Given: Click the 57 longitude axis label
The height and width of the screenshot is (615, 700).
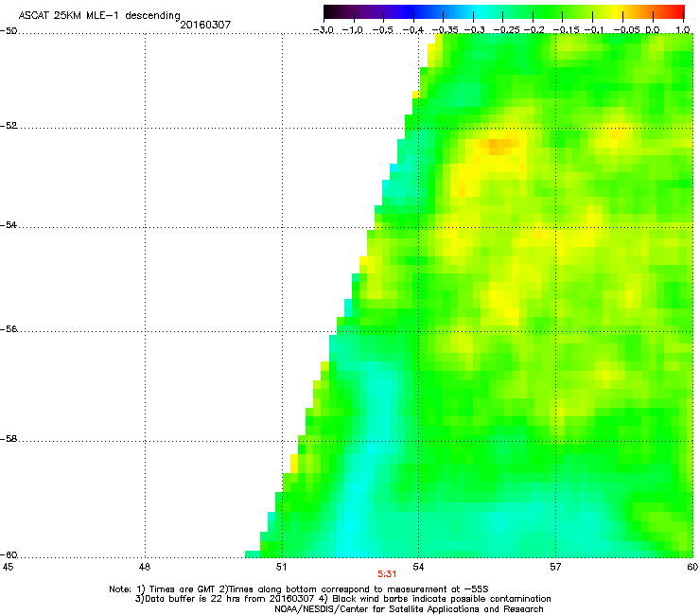Looking at the screenshot, I should pyautogui.click(x=555, y=567).
